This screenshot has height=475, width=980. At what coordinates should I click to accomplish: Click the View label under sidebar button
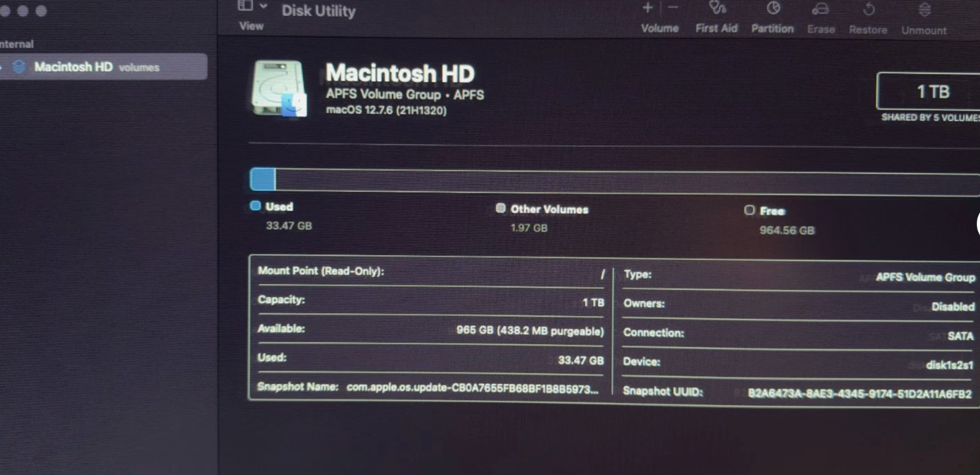pos(251,26)
